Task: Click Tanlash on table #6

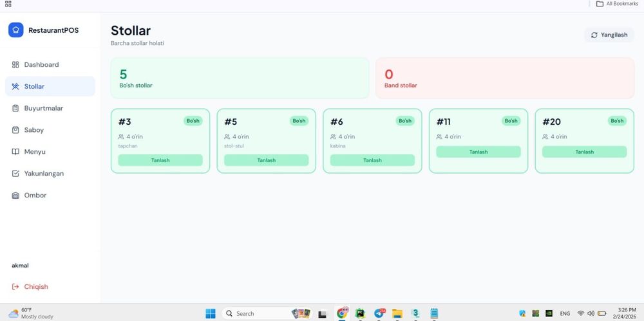Action: [372, 160]
